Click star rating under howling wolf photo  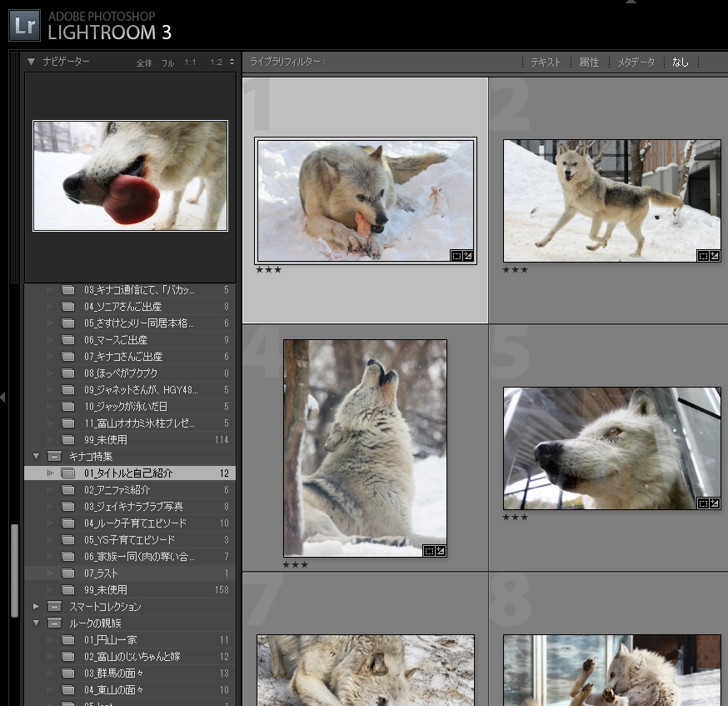coord(296,565)
